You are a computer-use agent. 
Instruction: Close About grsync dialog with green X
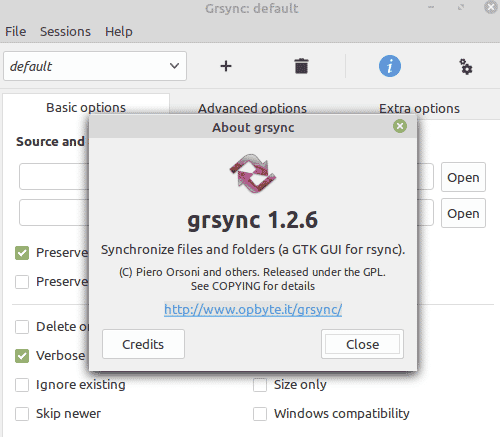400,126
